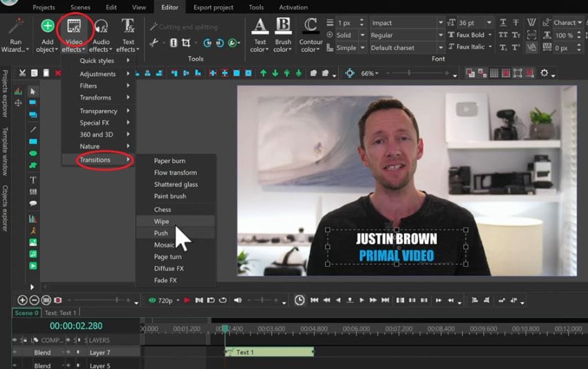Toggle visibility of Layer 5
This screenshot has width=588, height=369.
[15, 366]
